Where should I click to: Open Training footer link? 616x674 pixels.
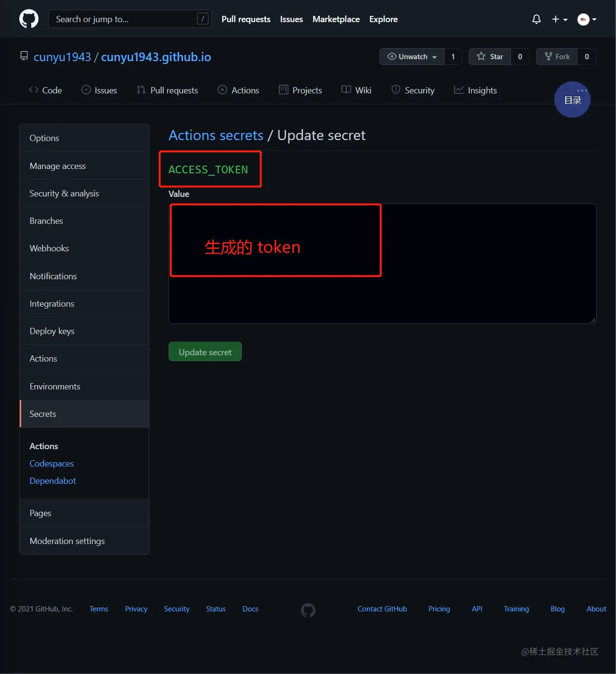[x=516, y=609]
